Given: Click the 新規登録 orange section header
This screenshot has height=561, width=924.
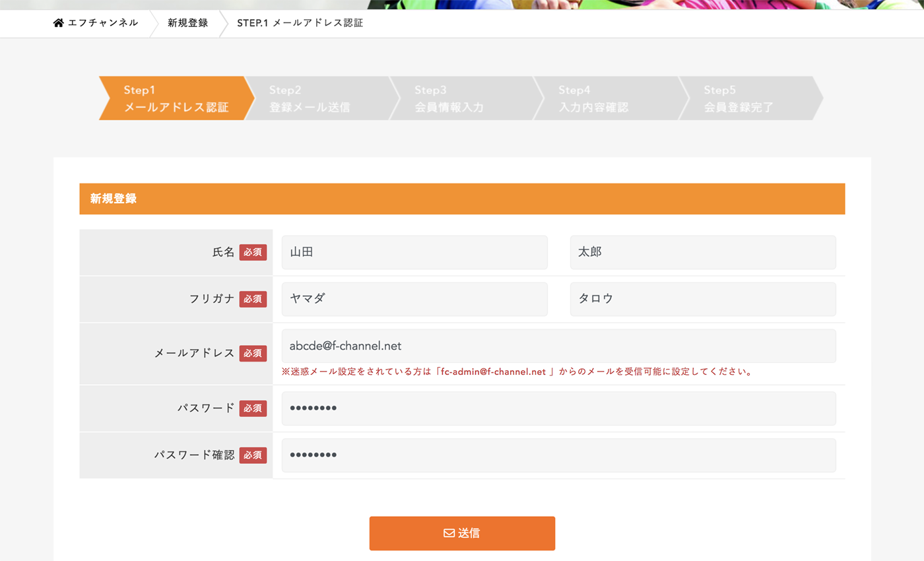Looking at the screenshot, I should coord(462,199).
